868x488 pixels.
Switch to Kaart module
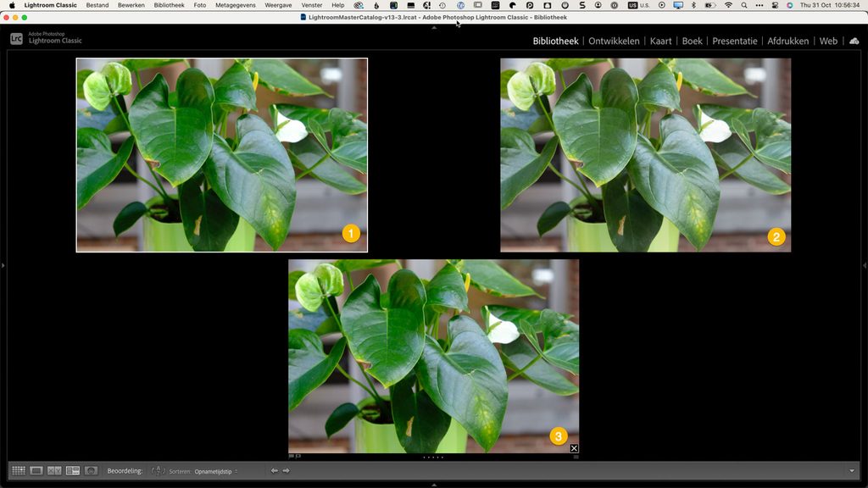[660, 41]
